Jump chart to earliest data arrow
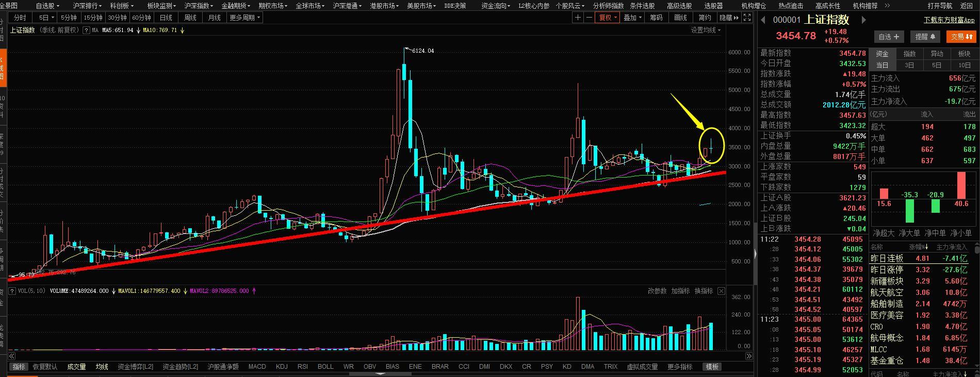This screenshot has height=377, width=980. (x=11, y=356)
